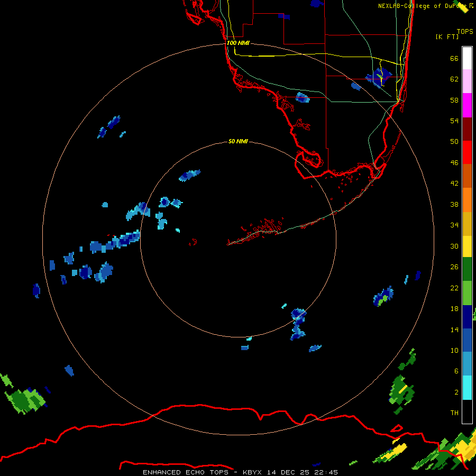
Task: Select the '50' legend value
Action: (x=454, y=141)
